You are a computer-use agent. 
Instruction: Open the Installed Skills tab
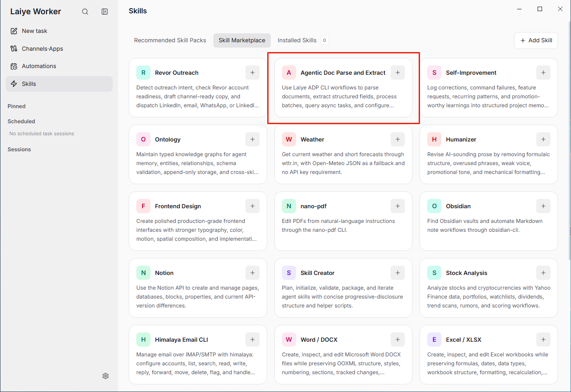coord(303,40)
